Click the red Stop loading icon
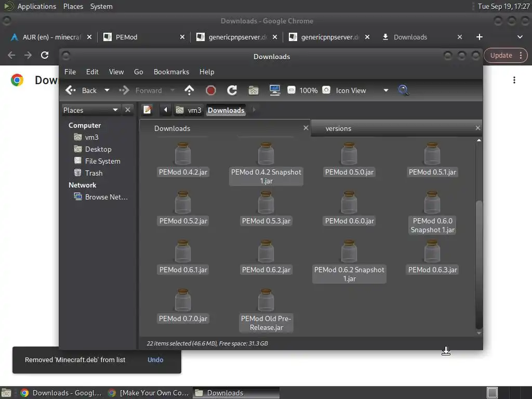 pos(211,90)
